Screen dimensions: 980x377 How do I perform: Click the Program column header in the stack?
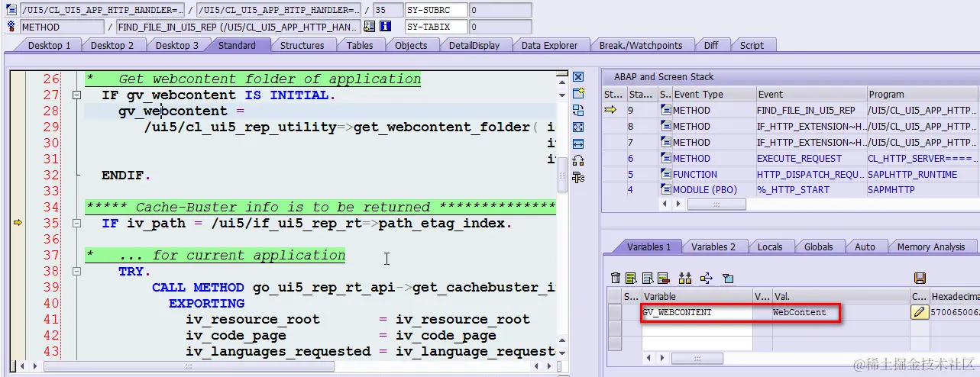coord(923,95)
